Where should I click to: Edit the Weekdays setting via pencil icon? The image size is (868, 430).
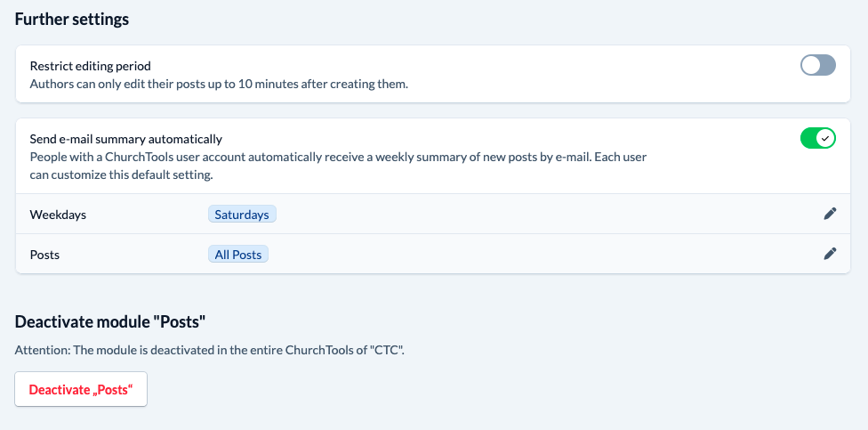pyautogui.click(x=830, y=214)
